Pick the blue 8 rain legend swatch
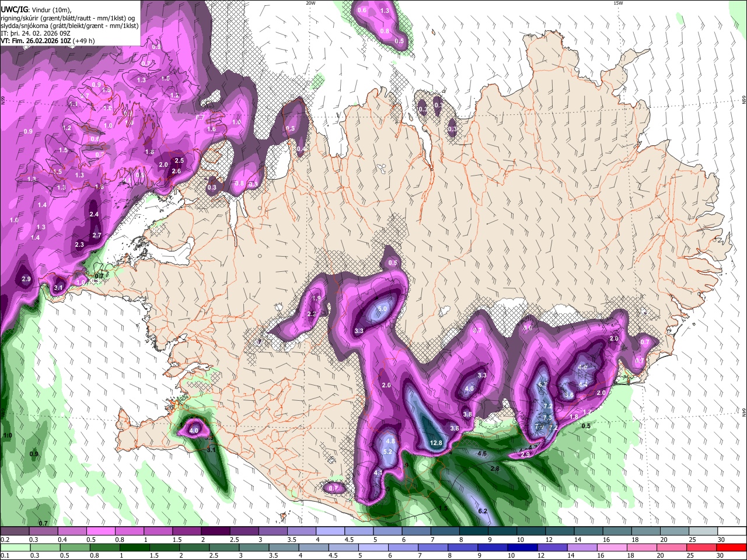Viewport: 747px width, 560px height. point(463,547)
